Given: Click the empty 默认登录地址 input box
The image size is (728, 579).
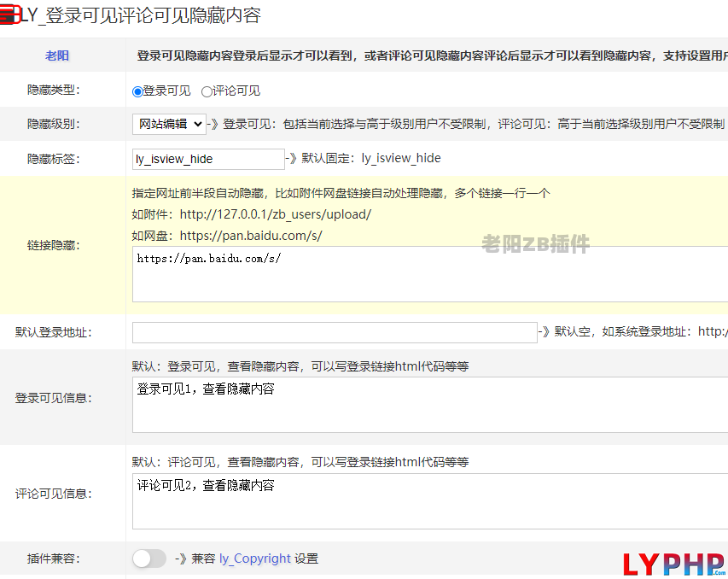Looking at the screenshot, I should (333, 331).
